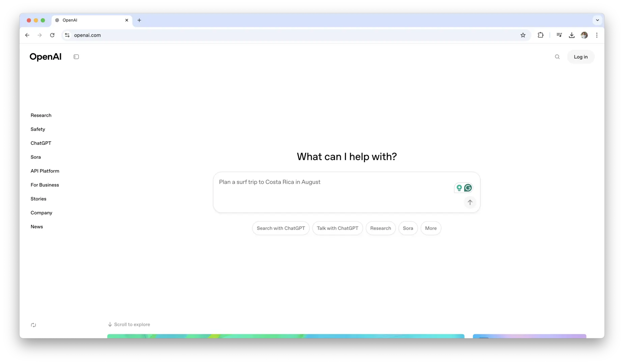Expand the tab search dropdown arrow
The height and width of the screenshot is (364, 624).
tap(597, 20)
